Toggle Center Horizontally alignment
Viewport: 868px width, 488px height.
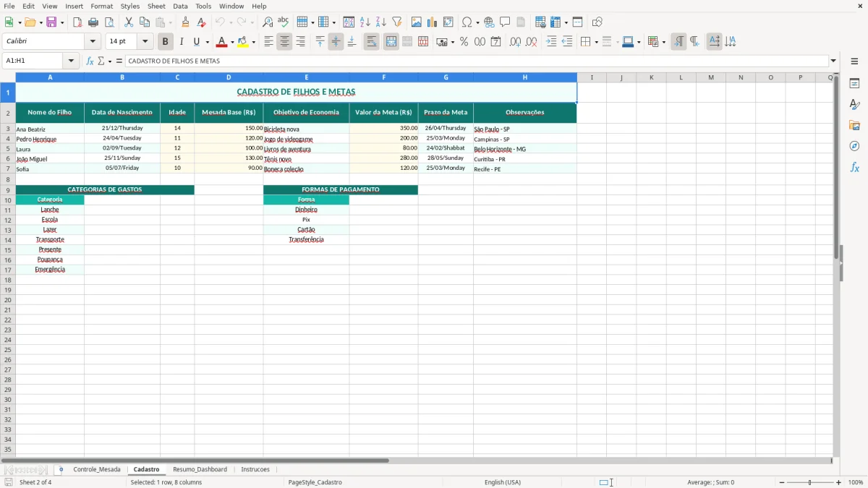[x=284, y=42]
